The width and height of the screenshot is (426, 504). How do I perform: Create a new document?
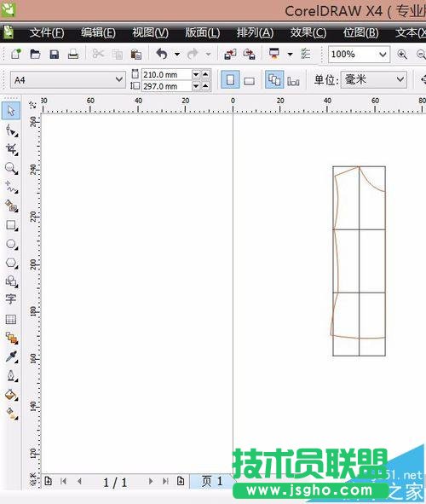point(15,54)
